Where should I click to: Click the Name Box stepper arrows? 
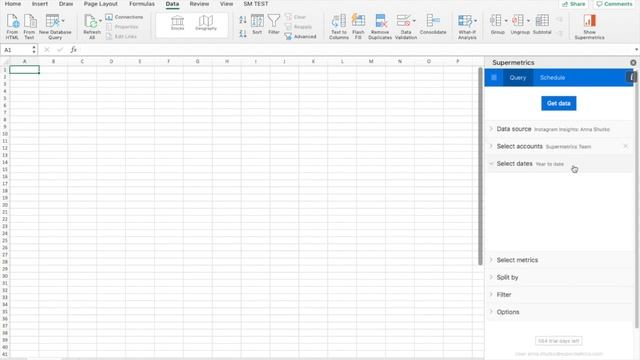coord(34,50)
